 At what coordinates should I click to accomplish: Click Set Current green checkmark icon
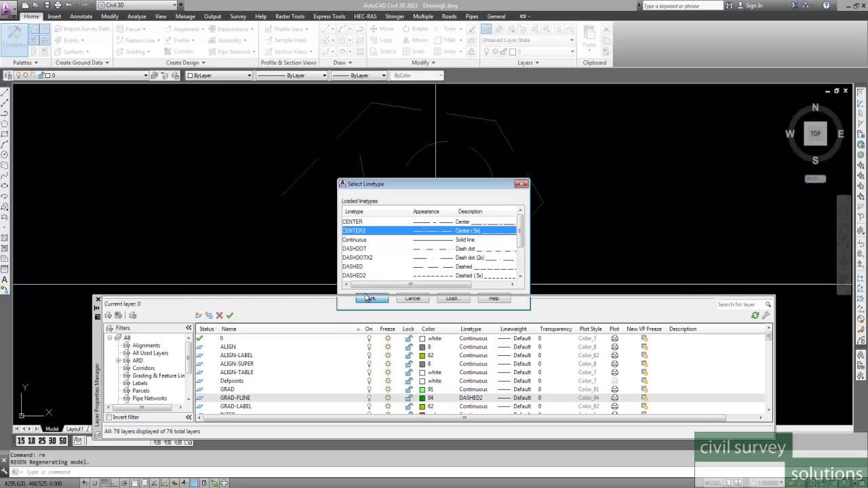[x=230, y=315]
